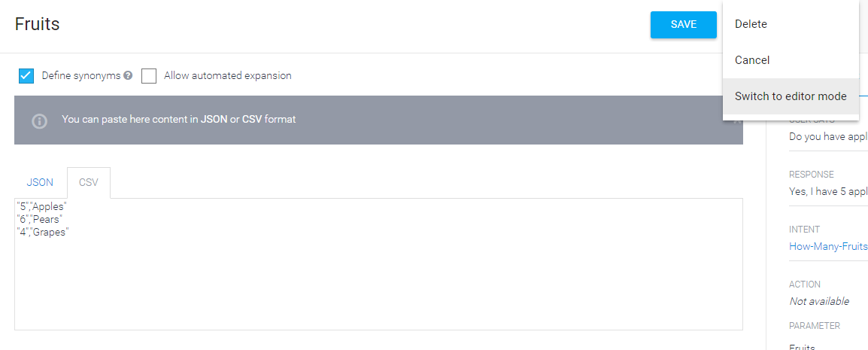Enable Allow automated expansion checkbox

tap(149, 75)
